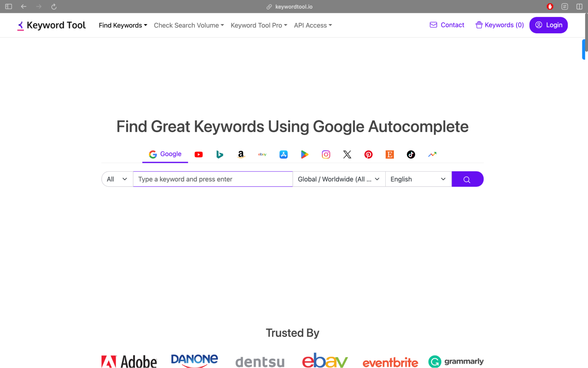Switch to the Pinterest keyword tab

point(368,154)
